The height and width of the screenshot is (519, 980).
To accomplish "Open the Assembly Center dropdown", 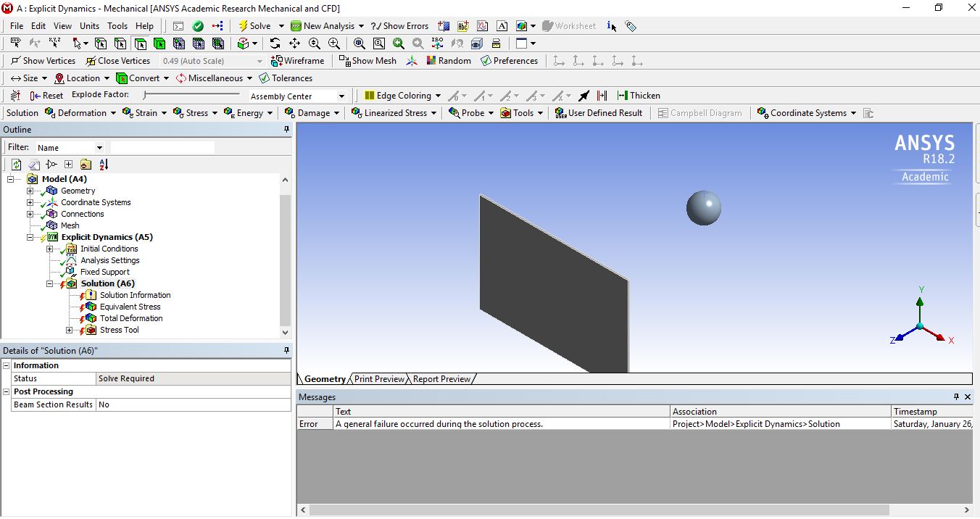I will pyautogui.click(x=341, y=96).
